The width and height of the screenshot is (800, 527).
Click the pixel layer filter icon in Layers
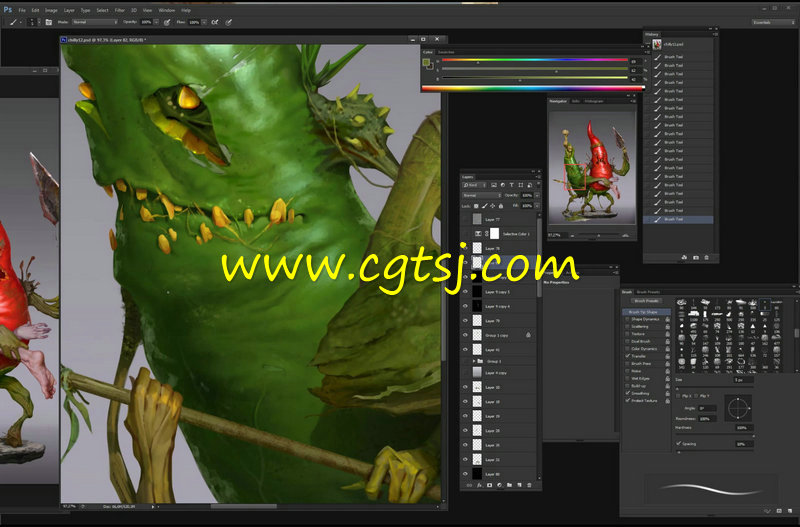pos(494,185)
